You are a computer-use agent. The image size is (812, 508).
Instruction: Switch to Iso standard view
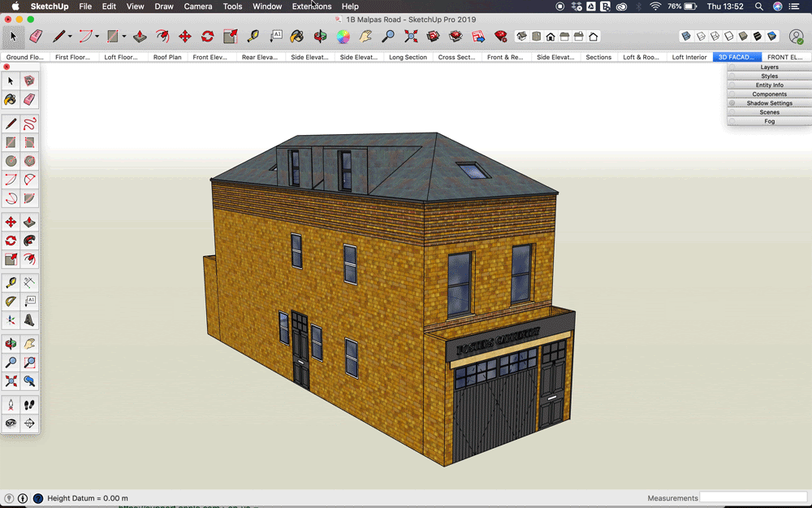[x=521, y=37]
